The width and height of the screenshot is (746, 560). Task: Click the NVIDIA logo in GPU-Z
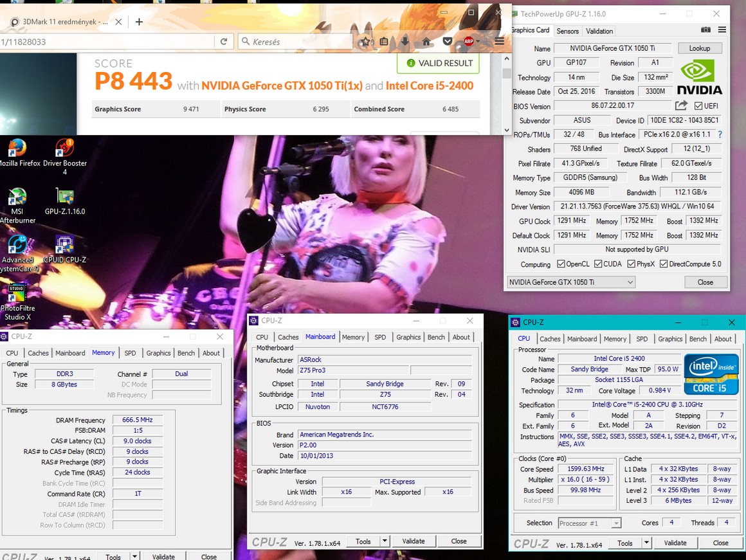tap(700, 77)
